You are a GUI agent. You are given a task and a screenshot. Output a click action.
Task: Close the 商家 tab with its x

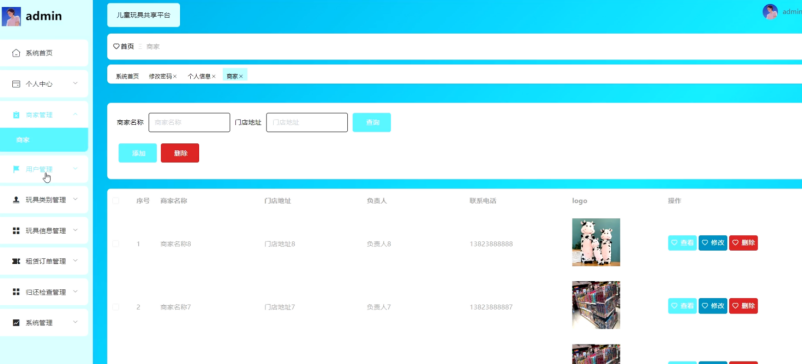click(x=241, y=77)
